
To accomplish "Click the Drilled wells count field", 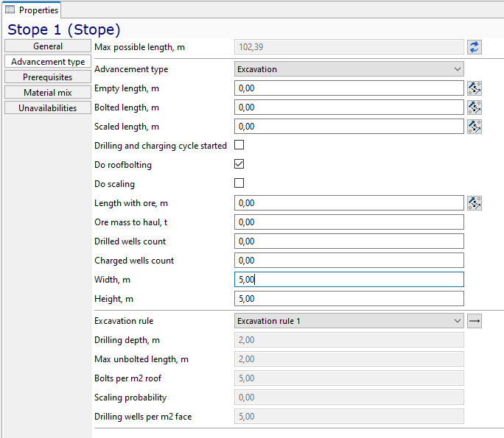I will tap(349, 241).
